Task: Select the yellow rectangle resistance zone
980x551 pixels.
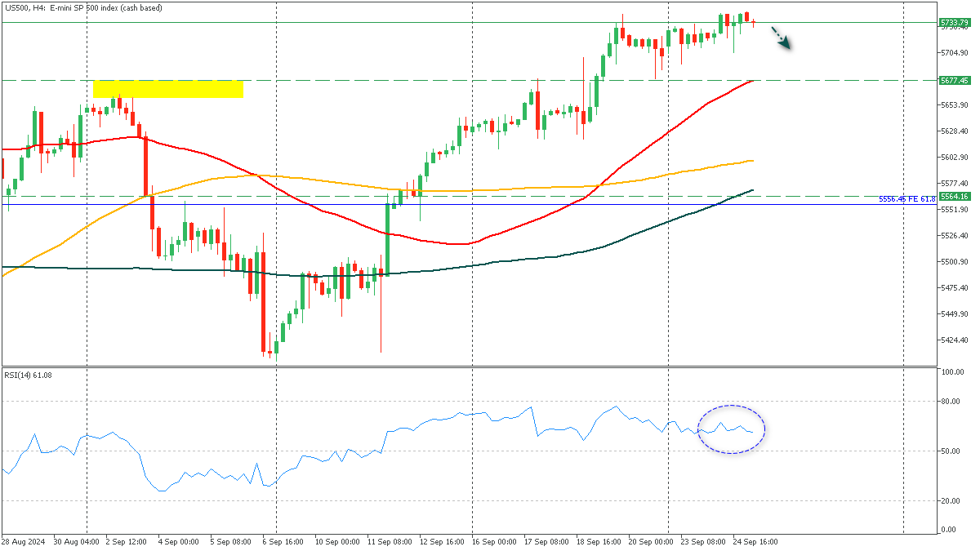Action: 167,89
